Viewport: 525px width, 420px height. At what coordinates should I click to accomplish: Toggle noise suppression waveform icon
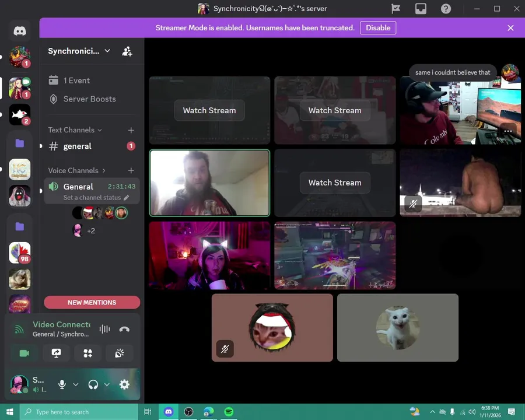tap(104, 329)
